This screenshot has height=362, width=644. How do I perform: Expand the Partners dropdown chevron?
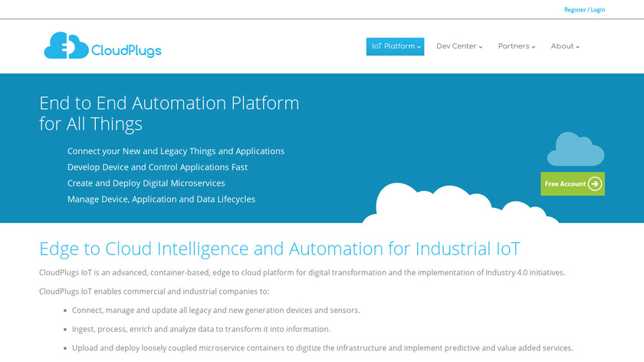coord(534,48)
